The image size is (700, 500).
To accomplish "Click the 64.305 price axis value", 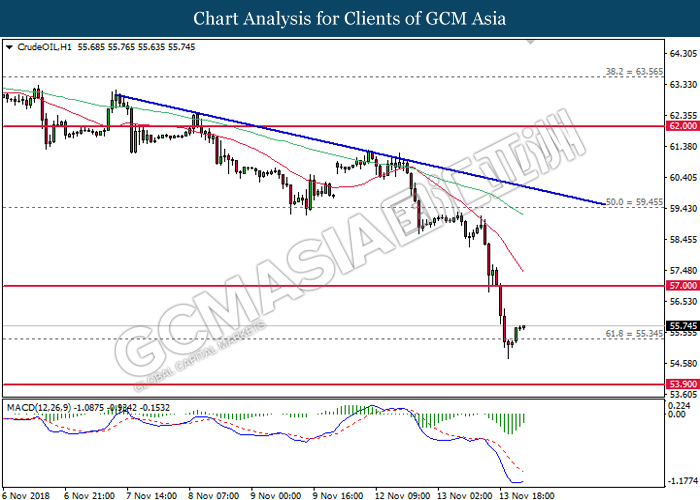I will click(x=683, y=54).
